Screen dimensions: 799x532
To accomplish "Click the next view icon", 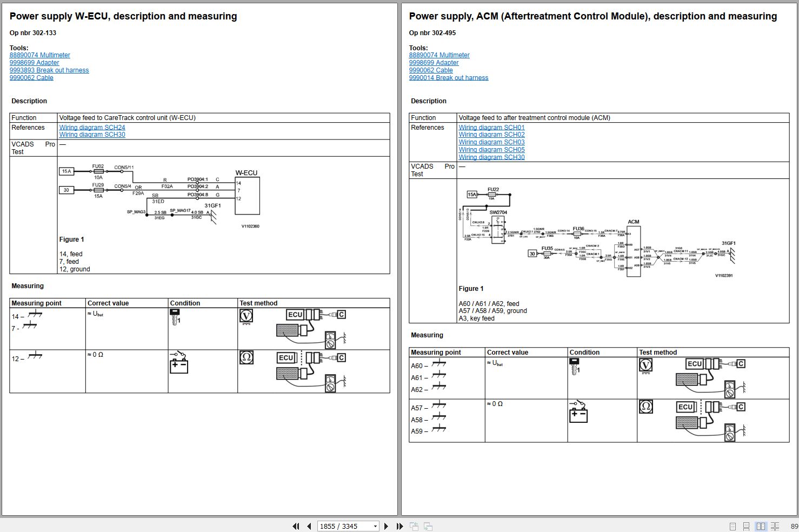I will tap(428, 526).
